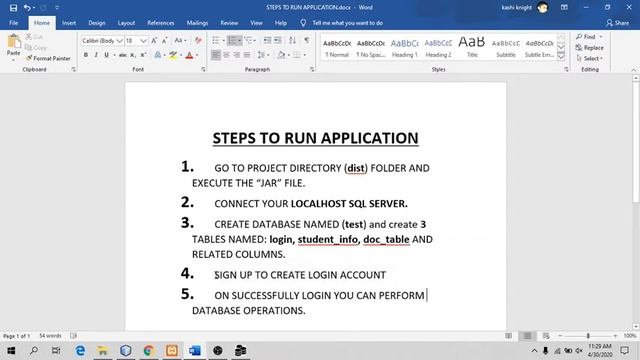Toggle the bulleted list button
Viewport: 640px width, 360px height.
[x=216, y=40]
